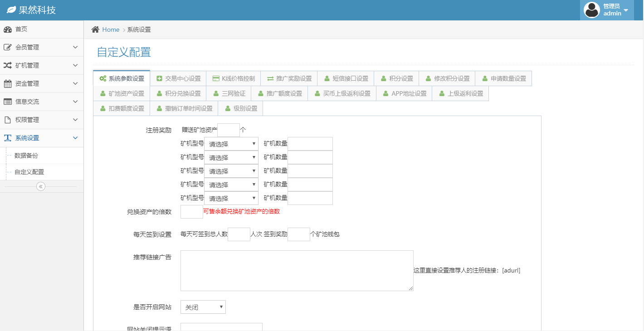The image size is (644, 331).
Task: Click the leaf logo next to 果然科技
Action: pos(11,10)
